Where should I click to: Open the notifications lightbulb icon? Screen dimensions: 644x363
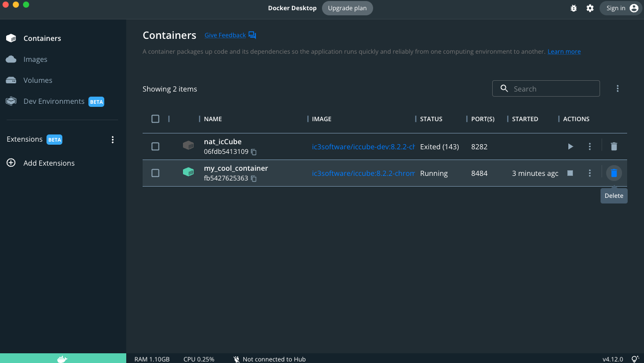click(635, 359)
